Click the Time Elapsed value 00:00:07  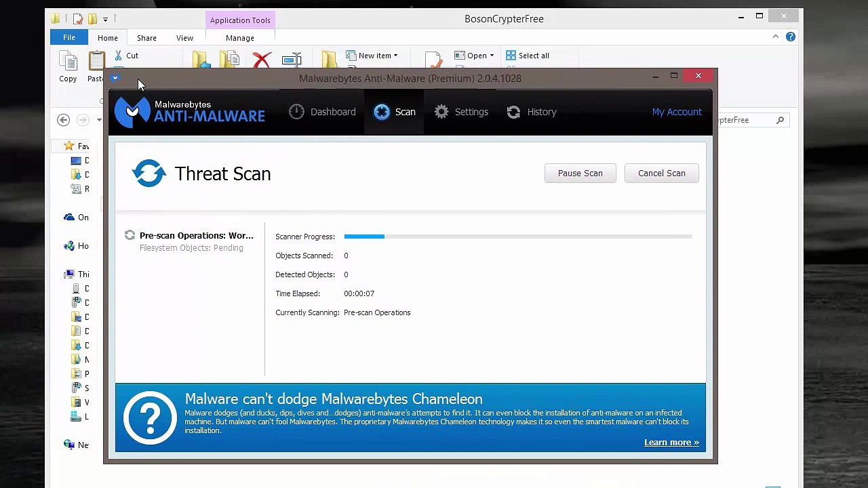(x=359, y=293)
